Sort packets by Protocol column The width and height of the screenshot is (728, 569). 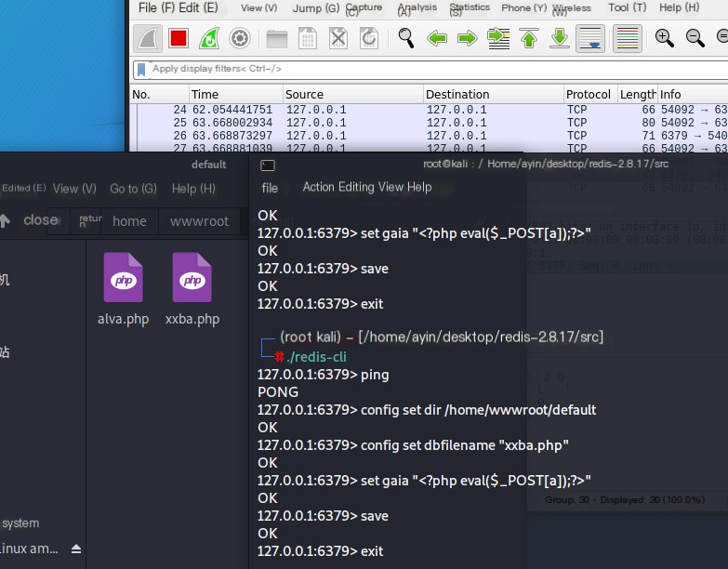pyautogui.click(x=590, y=94)
